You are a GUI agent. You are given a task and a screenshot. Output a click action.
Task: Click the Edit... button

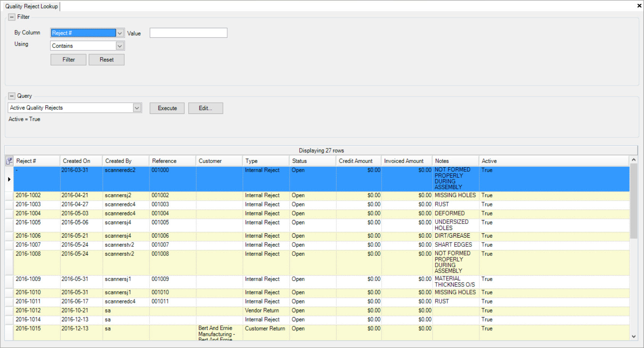pyautogui.click(x=206, y=108)
